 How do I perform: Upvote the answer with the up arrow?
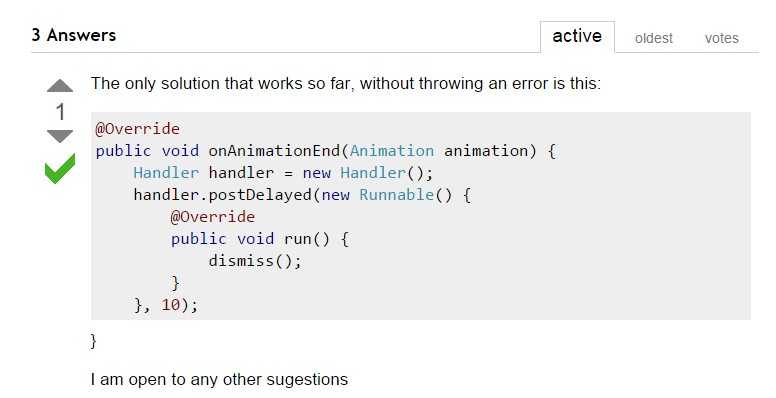pyautogui.click(x=60, y=86)
